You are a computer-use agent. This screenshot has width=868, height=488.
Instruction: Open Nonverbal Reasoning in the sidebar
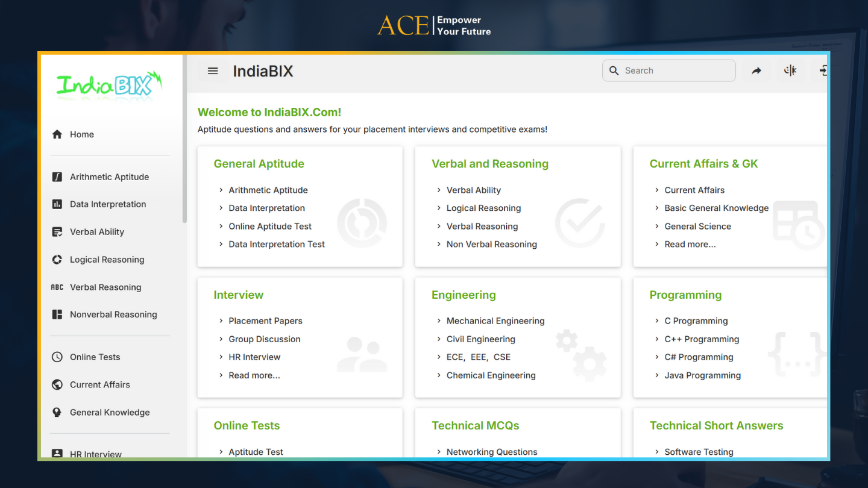[113, 314]
